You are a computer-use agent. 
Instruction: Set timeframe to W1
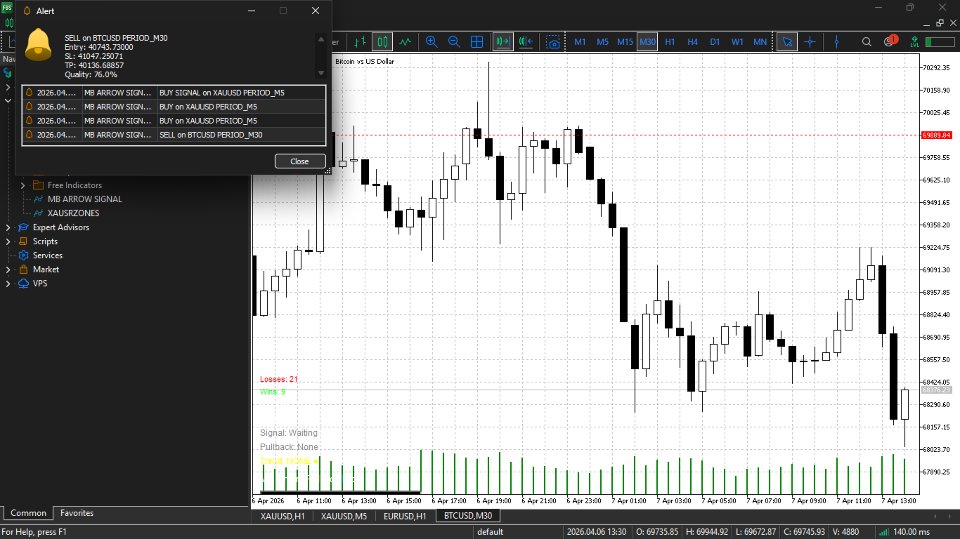click(x=737, y=42)
